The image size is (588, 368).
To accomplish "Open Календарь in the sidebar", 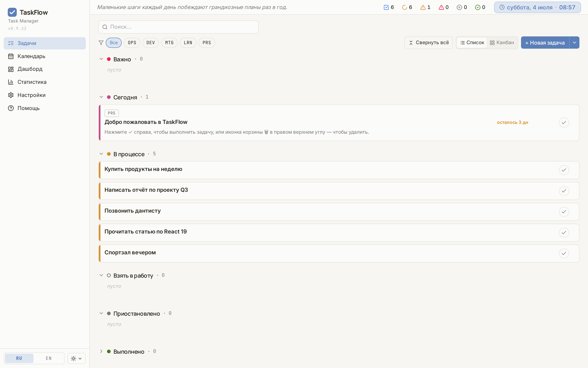I will [x=45, y=56].
